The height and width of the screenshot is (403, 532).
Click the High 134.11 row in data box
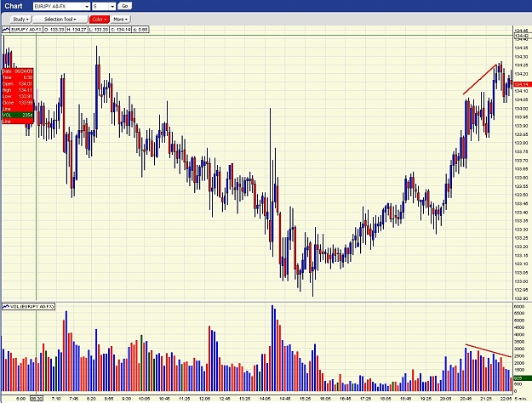click(x=18, y=90)
